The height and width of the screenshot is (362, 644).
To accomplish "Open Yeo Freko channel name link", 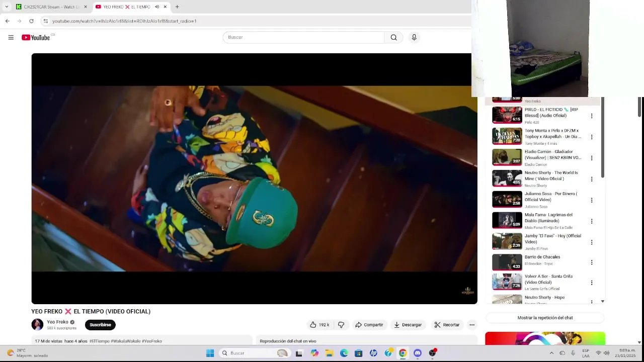I will [57, 322].
